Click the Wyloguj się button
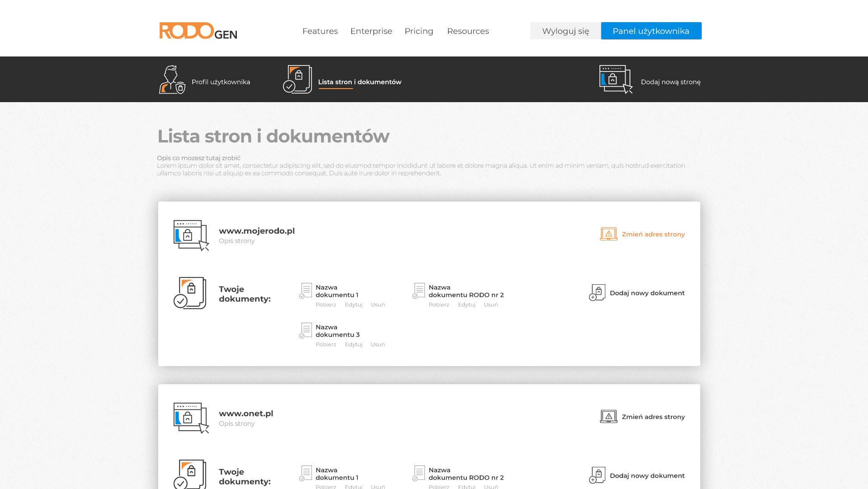Screen dimensions: 868x489 click(x=565, y=31)
